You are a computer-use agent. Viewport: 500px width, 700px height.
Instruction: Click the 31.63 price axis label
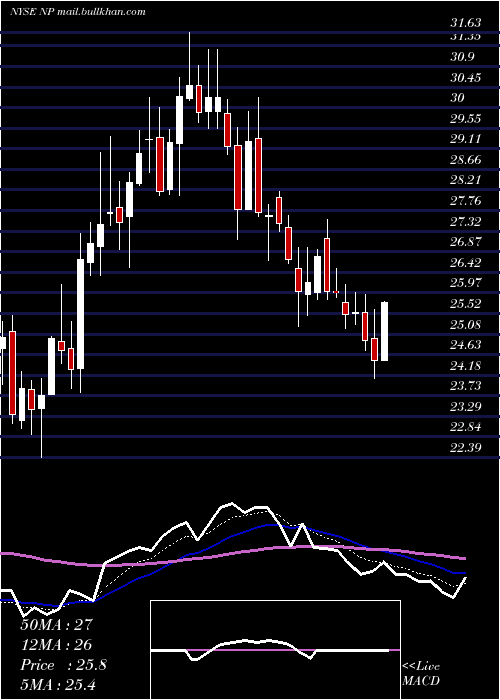coord(466,23)
